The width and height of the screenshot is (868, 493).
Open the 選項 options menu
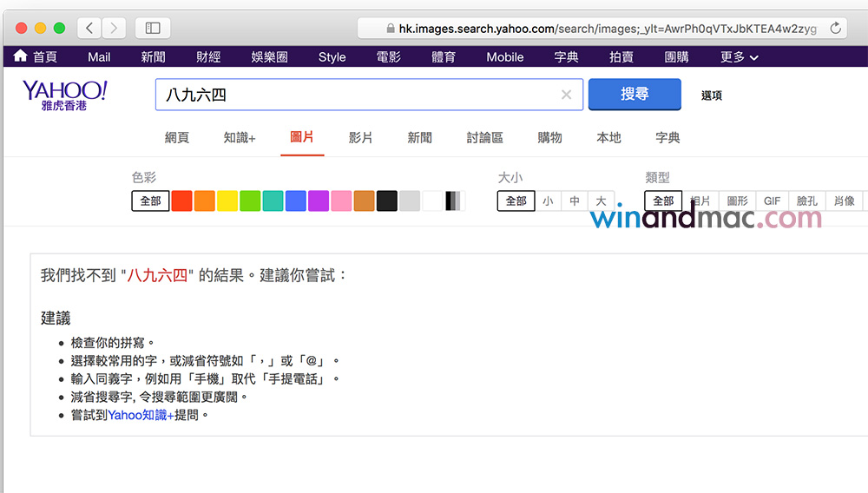tap(711, 95)
